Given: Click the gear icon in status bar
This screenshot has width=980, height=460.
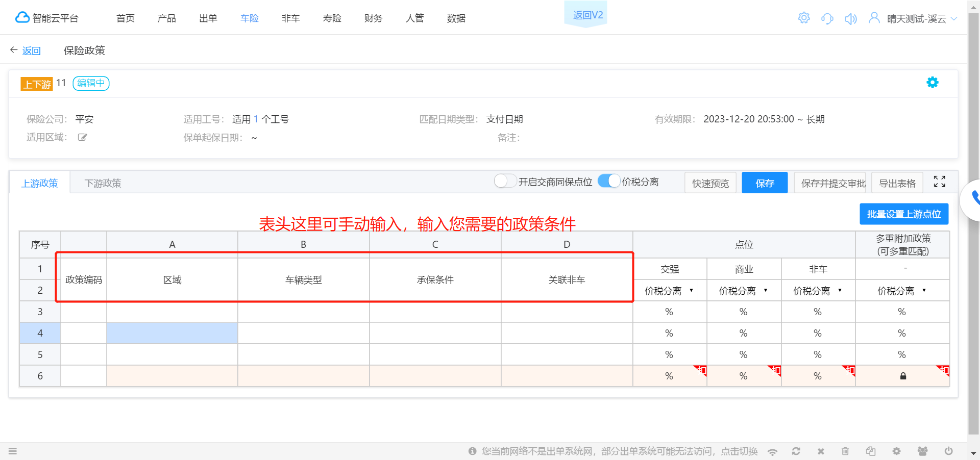Looking at the screenshot, I should point(896,451).
